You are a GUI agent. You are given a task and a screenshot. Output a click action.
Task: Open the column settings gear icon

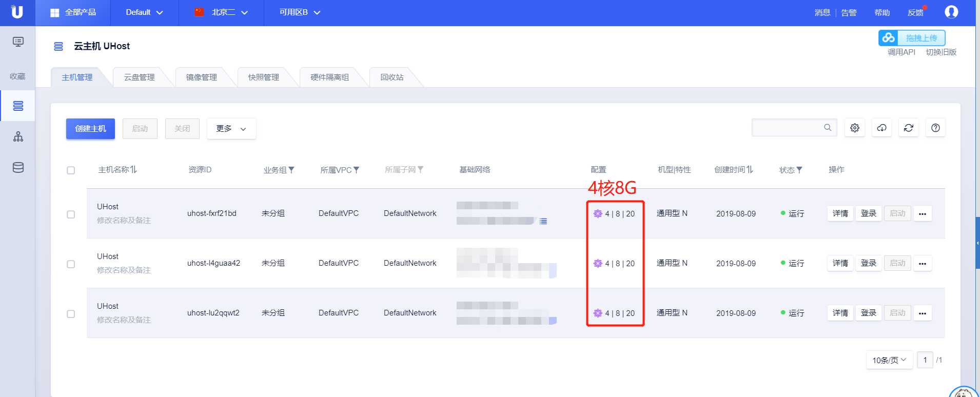click(855, 128)
